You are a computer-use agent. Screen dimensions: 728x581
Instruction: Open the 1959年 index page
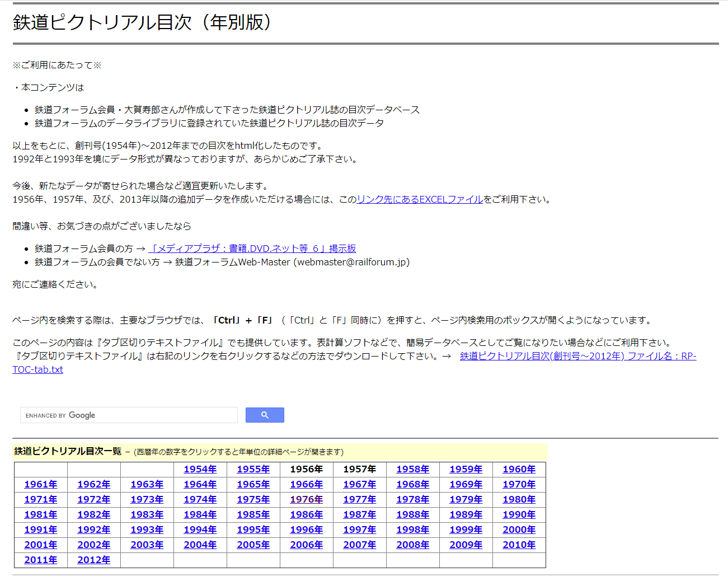tap(466, 469)
